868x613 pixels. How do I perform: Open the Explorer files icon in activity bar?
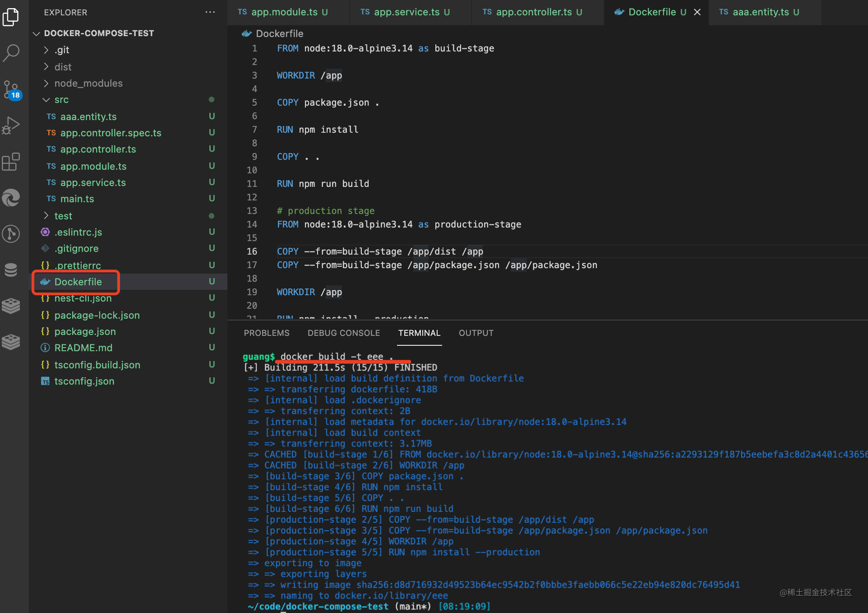click(x=11, y=17)
